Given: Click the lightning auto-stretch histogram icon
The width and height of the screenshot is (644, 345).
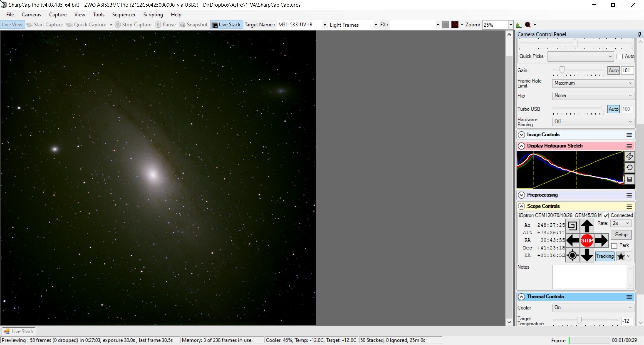Looking at the screenshot, I should (x=629, y=156).
